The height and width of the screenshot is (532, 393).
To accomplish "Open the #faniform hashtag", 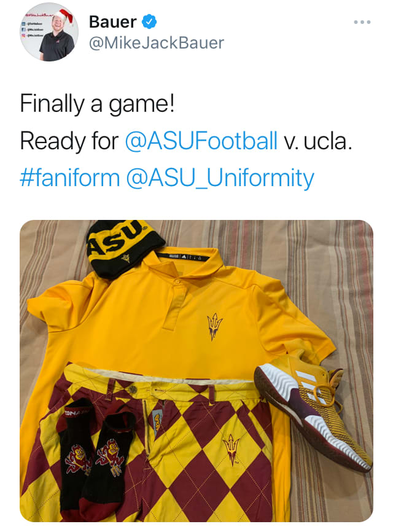I will click(70, 178).
